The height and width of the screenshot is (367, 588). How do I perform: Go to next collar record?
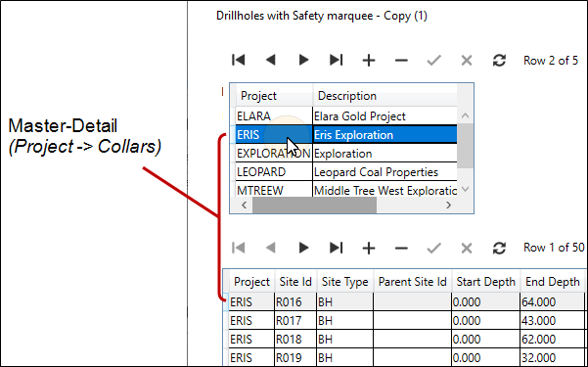303,248
